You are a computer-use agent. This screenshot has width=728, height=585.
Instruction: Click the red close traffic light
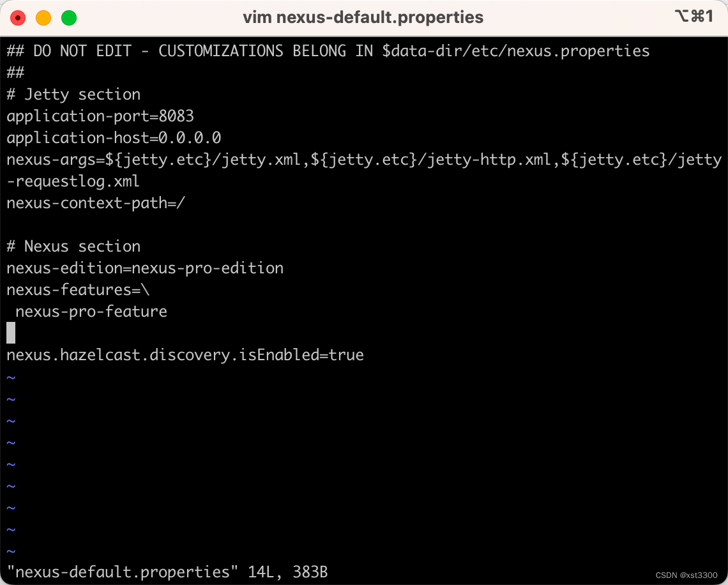18,18
